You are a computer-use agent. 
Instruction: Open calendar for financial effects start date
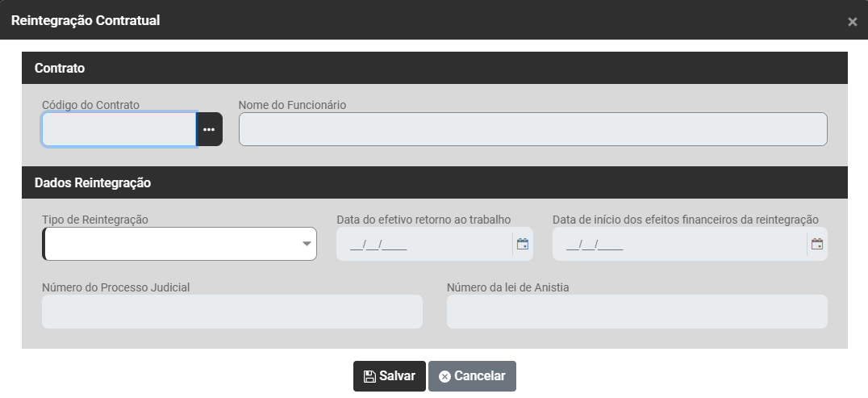click(x=817, y=244)
